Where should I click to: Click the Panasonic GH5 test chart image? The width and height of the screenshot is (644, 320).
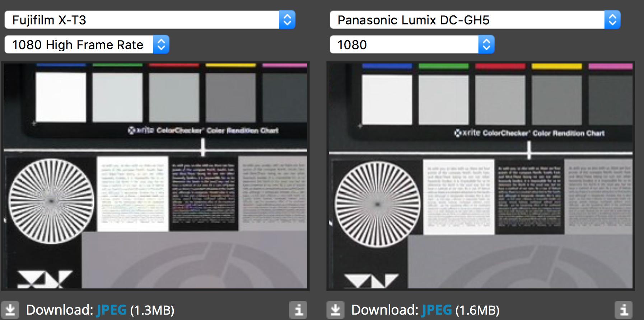(481, 176)
